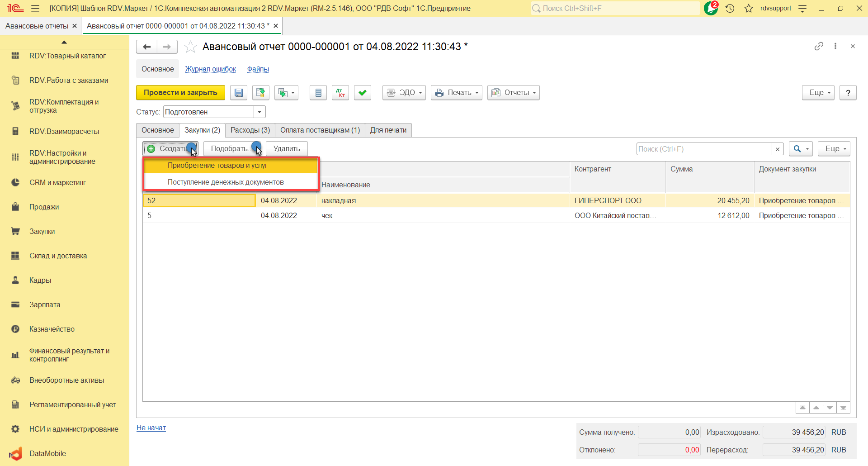Add the document to favorites with the star
Screen dimensions: 868x466
(190, 47)
